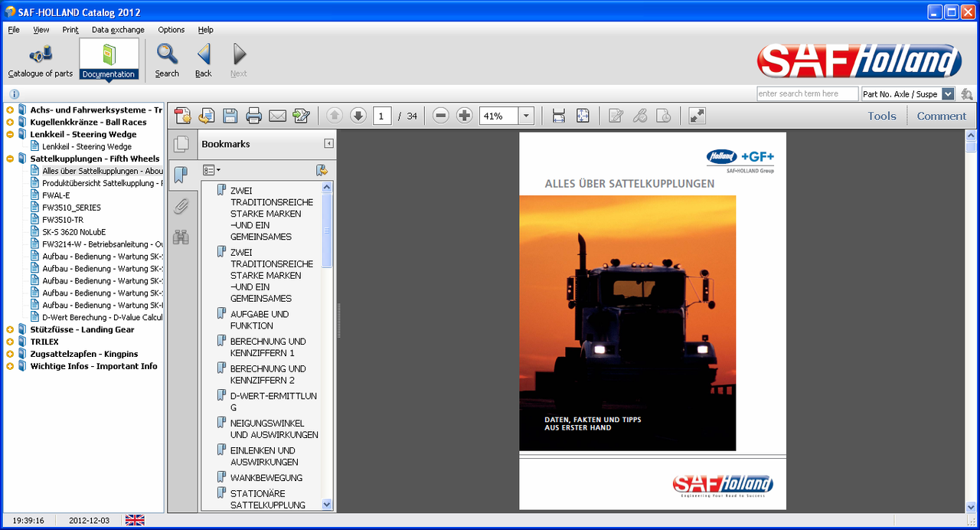The height and width of the screenshot is (530, 980).
Task: Print the document with printer icon
Action: tap(253, 116)
